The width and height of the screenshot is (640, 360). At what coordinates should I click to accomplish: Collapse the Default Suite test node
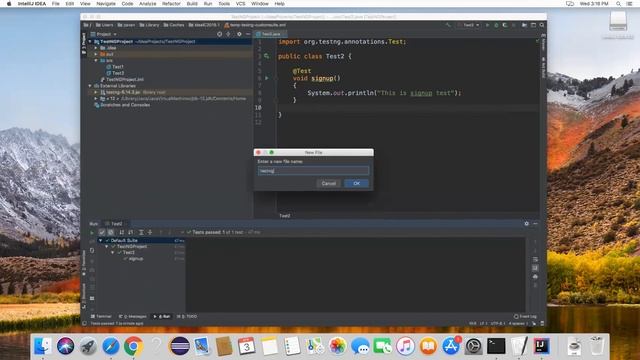coord(100,240)
